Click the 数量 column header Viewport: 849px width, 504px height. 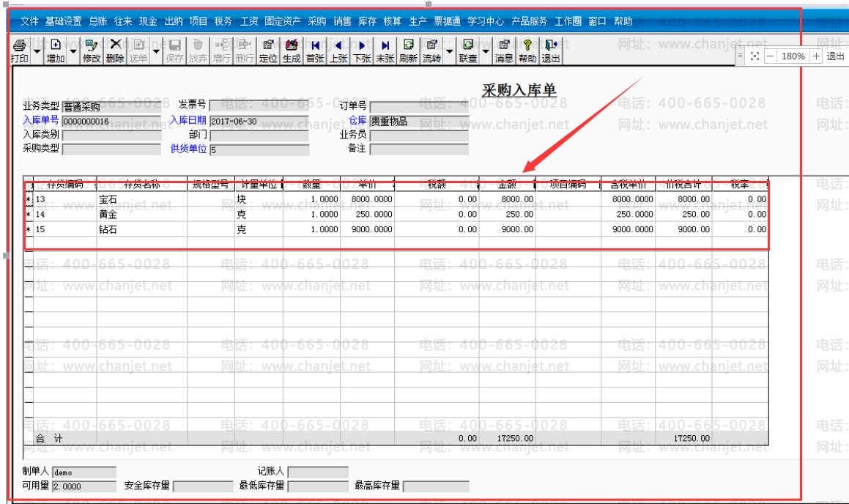pos(311,185)
